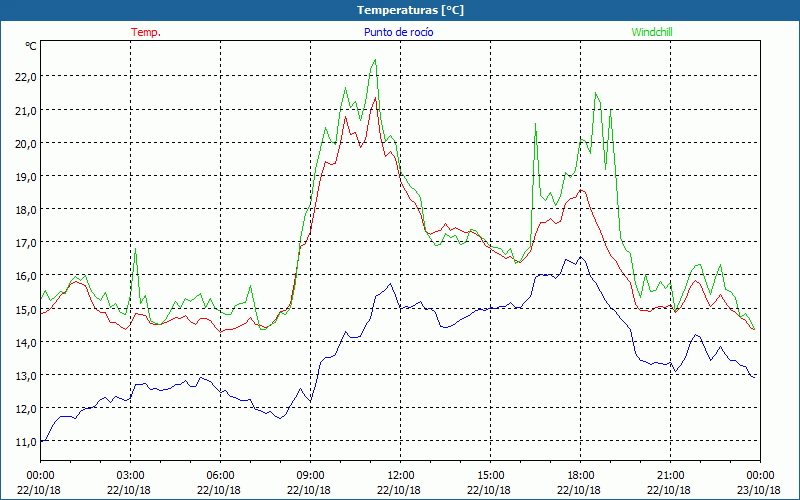
Task: Click the 18:00 time axis label
Action: coord(580,476)
